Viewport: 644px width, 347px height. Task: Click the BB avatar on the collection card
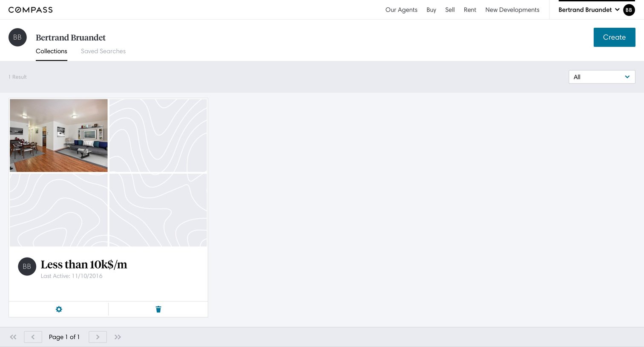[x=27, y=266]
